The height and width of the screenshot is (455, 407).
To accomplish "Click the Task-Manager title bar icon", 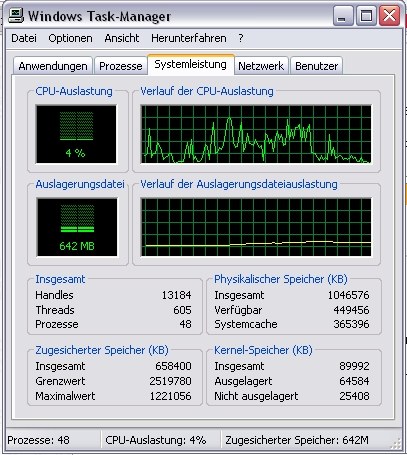I will coord(16,15).
